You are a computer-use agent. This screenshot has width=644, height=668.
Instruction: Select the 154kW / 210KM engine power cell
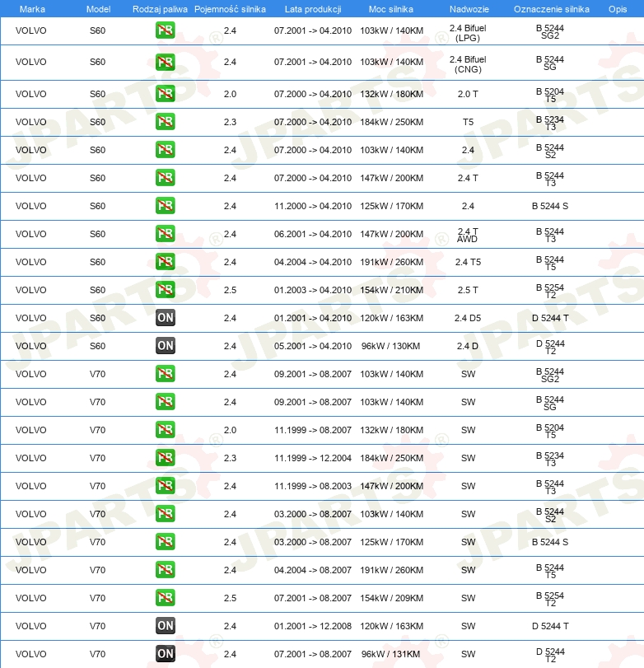pyautogui.click(x=391, y=290)
